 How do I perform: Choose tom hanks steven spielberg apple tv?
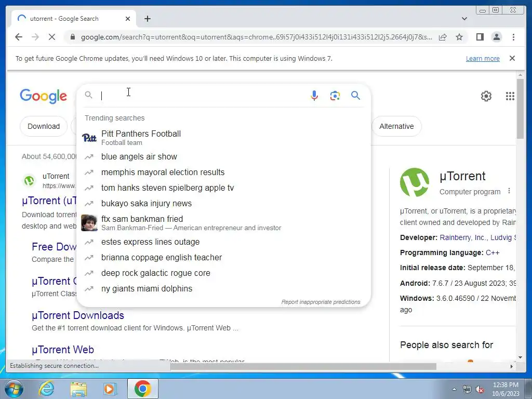pos(223,188)
